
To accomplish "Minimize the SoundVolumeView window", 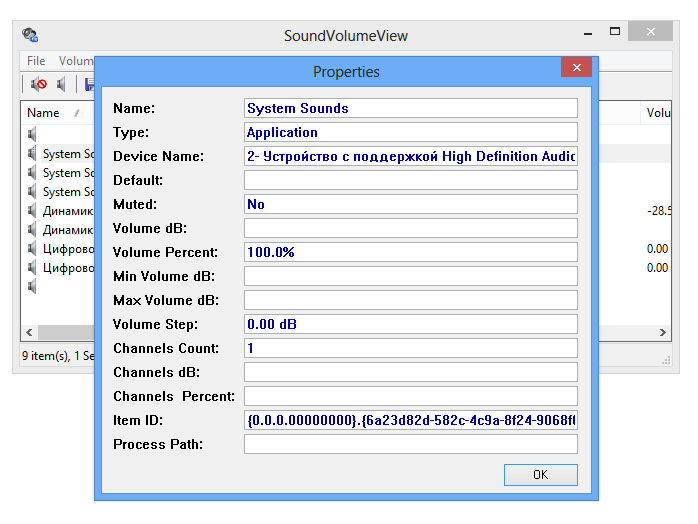I will (588, 33).
